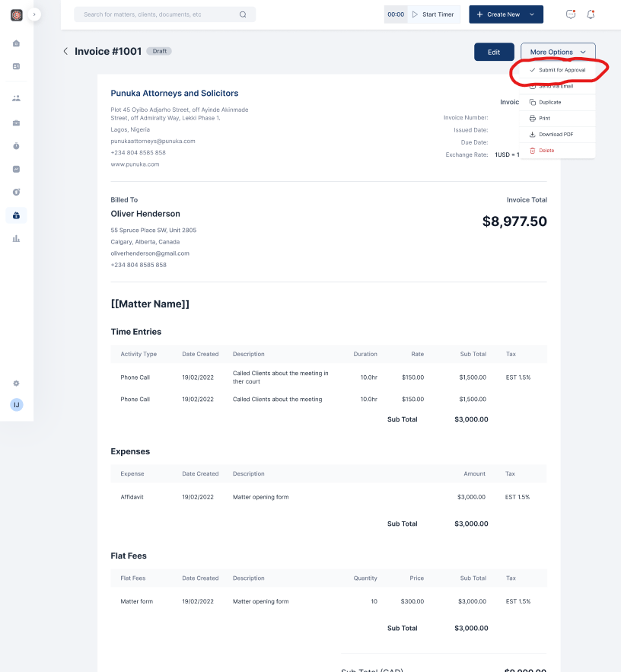Viewport: 621px width, 672px height.
Task: Open the clients people icon in sidebar
Action: click(x=17, y=98)
